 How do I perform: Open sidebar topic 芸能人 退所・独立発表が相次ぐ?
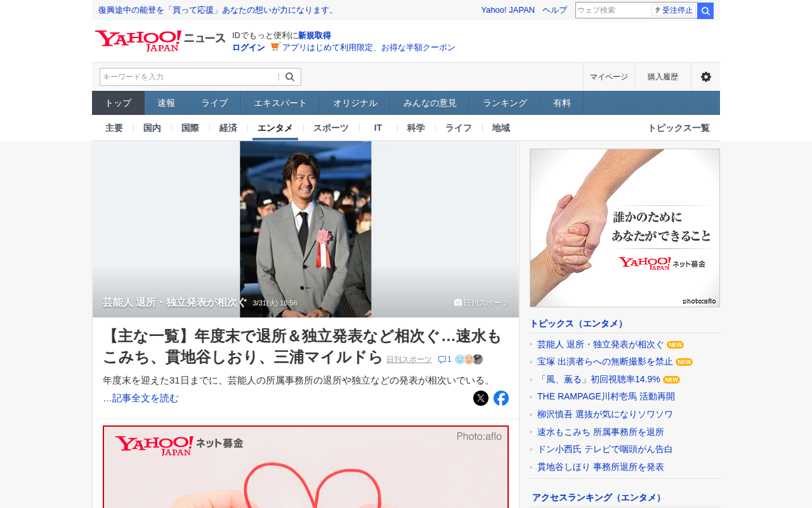pyautogui.click(x=601, y=344)
